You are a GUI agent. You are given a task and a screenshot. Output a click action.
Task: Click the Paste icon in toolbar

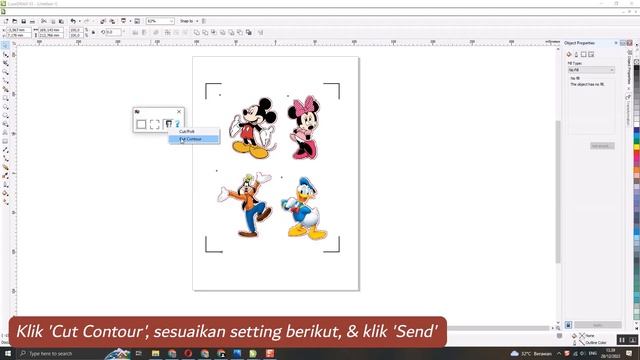click(61, 21)
